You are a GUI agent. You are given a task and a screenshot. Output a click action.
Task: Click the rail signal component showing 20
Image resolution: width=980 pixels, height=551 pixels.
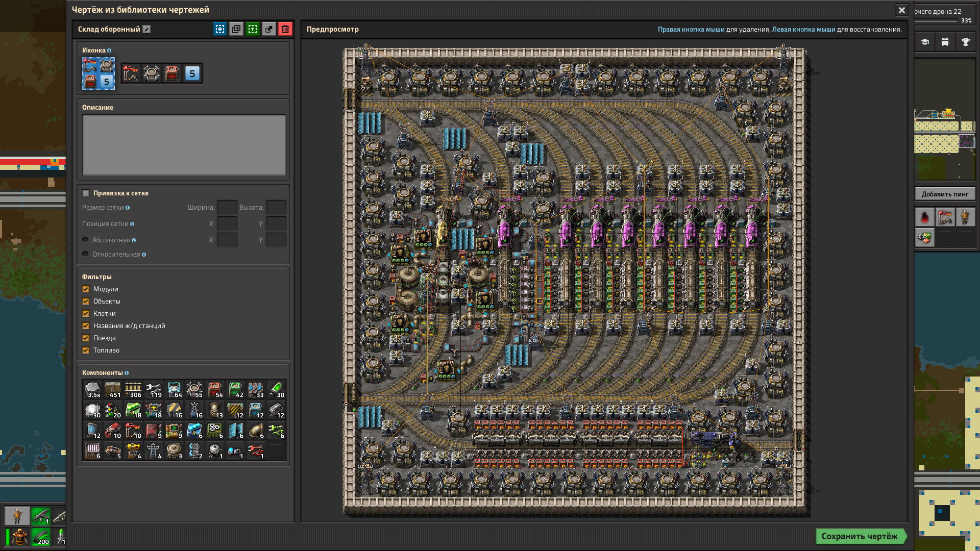point(113,410)
